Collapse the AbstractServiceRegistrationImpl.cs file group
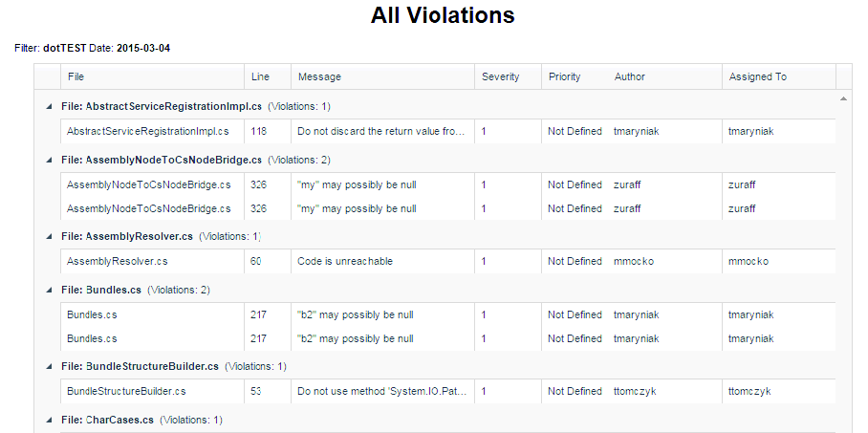868x433 pixels. (50, 106)
